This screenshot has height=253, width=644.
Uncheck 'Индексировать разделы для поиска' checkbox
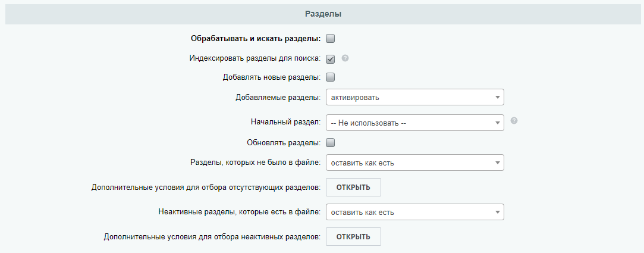(x=330, y=59)
